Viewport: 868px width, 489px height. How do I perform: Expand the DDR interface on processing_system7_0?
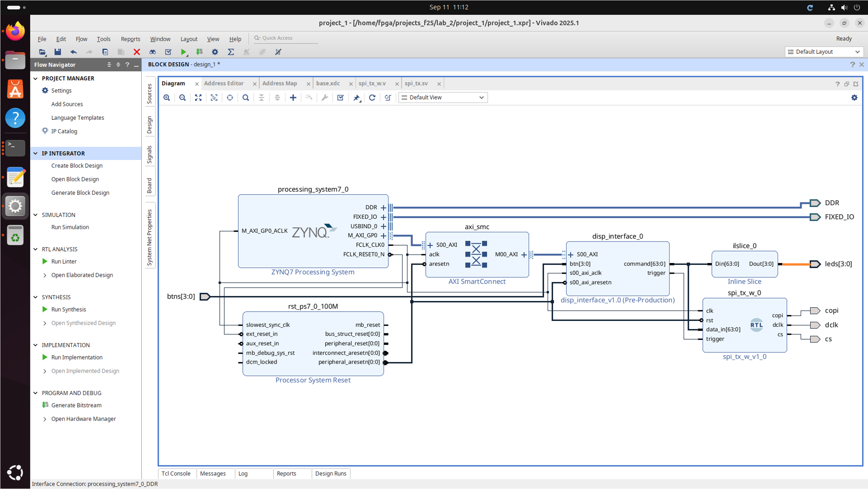(x=383, y=207)
